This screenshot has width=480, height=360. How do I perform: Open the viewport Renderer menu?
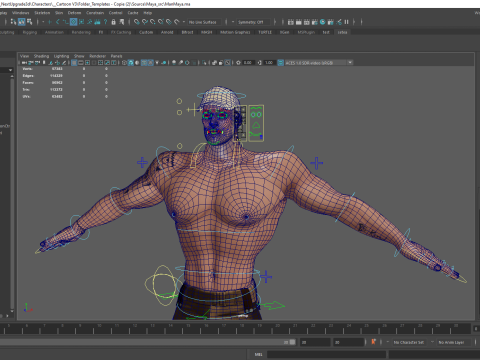pyautogui.click(x=97, y=56)
